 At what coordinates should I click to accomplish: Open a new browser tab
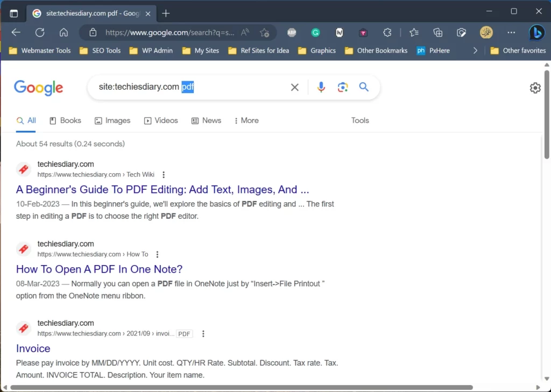pos(166,13)
